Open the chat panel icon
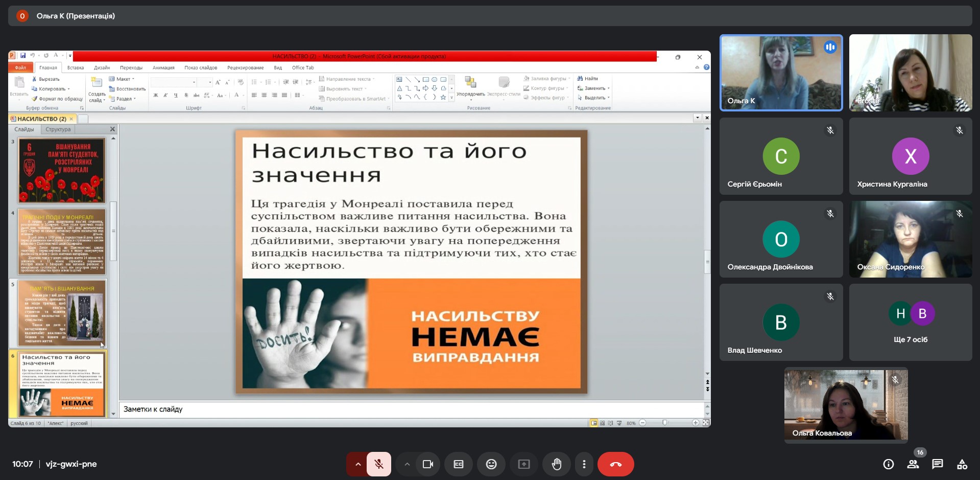Image resolution: width=980 pixels, height=480 pixels. [937, 464]
